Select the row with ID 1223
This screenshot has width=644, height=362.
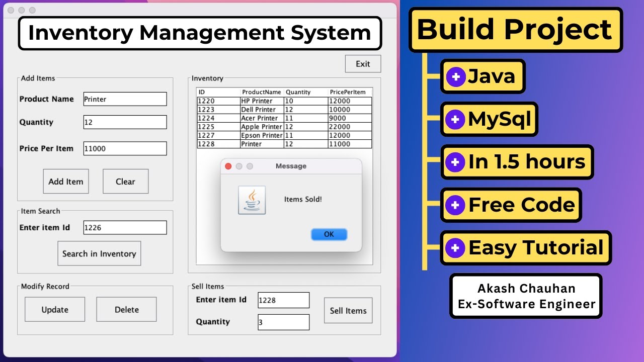pyautogui.click(x=284, y=110)
